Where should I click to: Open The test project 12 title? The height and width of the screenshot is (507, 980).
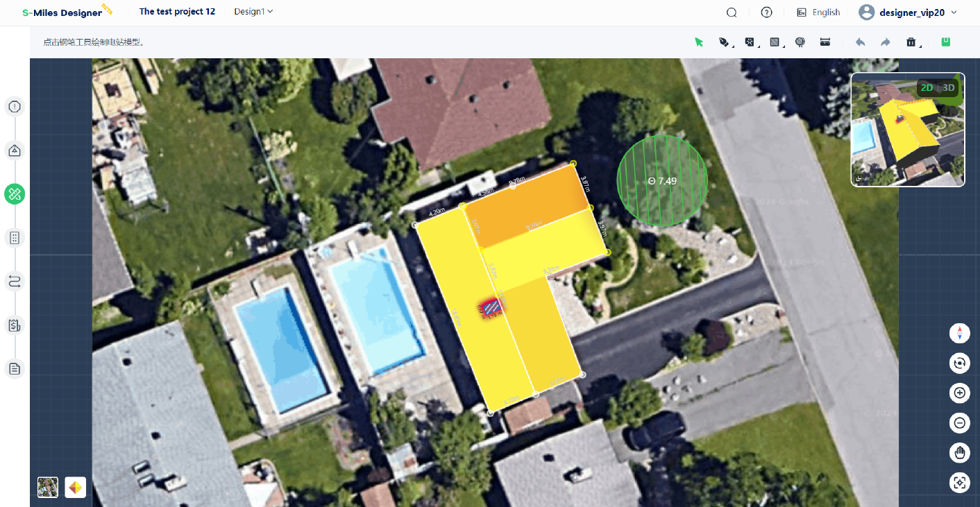click(177, 12)
